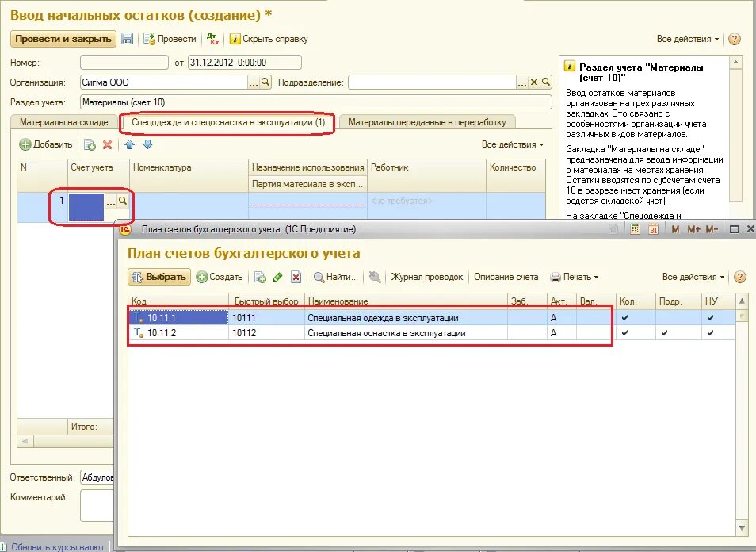
Task: Click the delete mark icon with red X
Action: 296,277
